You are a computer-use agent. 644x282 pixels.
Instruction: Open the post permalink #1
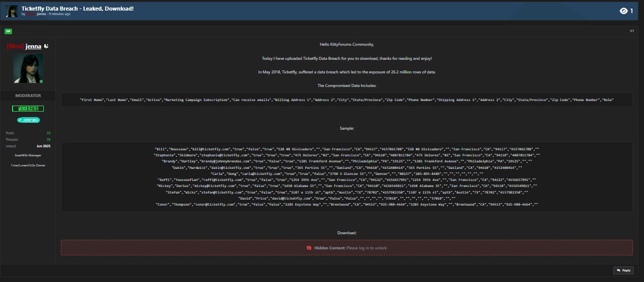631,31
